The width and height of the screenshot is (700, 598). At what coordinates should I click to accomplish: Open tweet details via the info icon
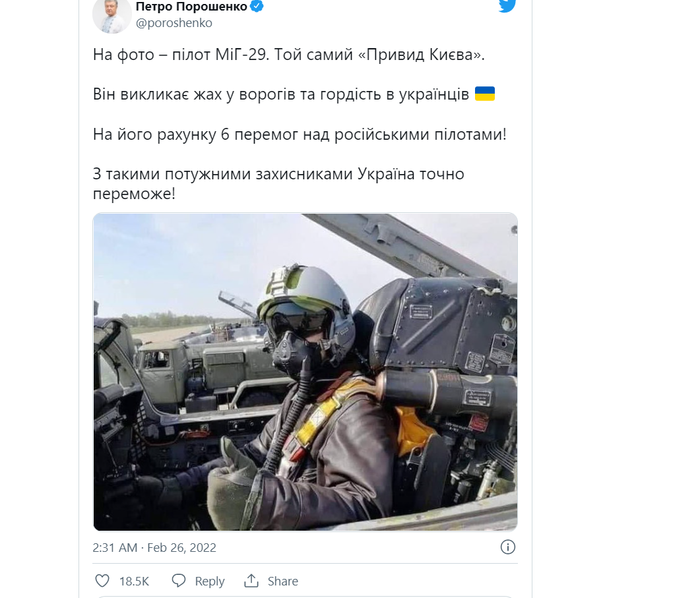[507, 547]
